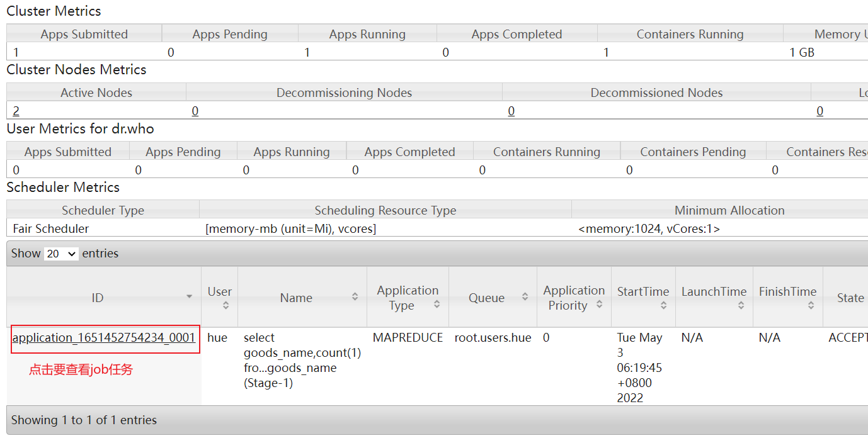Click the Apps Submitted header in Cluster Metrics
This screenshot has height=438, width=868.
point(84,34)
